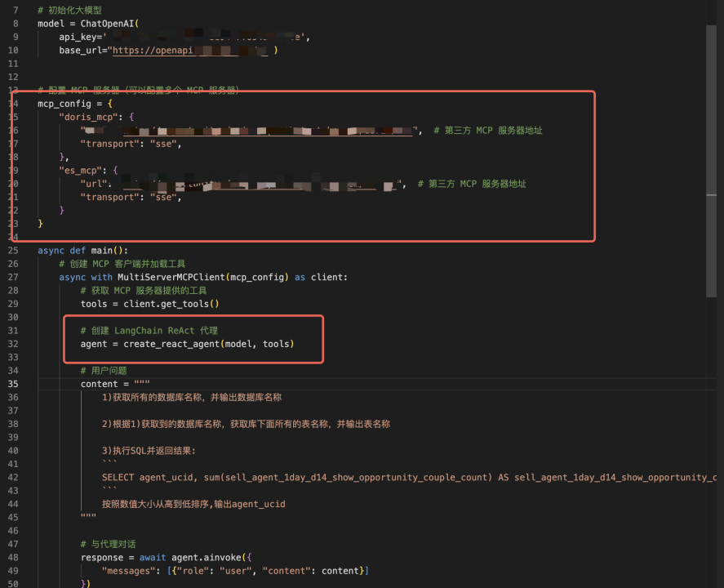Click the "SELECT agent_ucid, sum(...)" SQL statement

(x=409, y=477)
